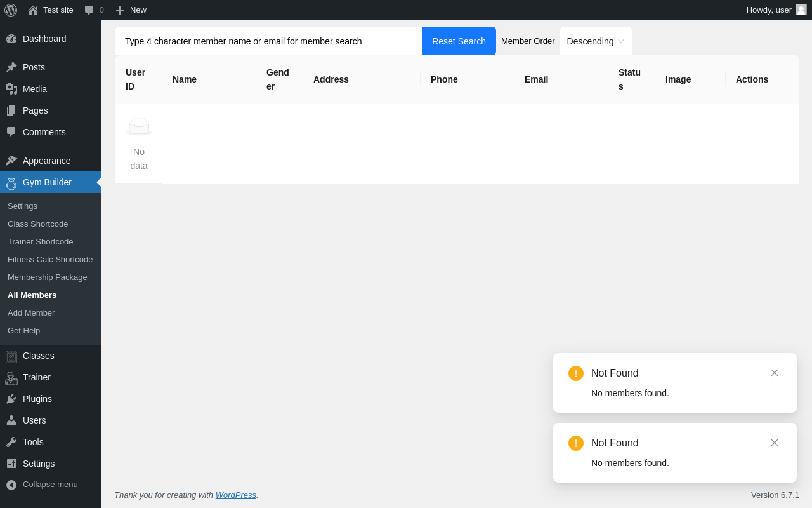Open the Descending order dropdown
The height and width of the screenshot is (508, 812).
click(x=595, y=41)
